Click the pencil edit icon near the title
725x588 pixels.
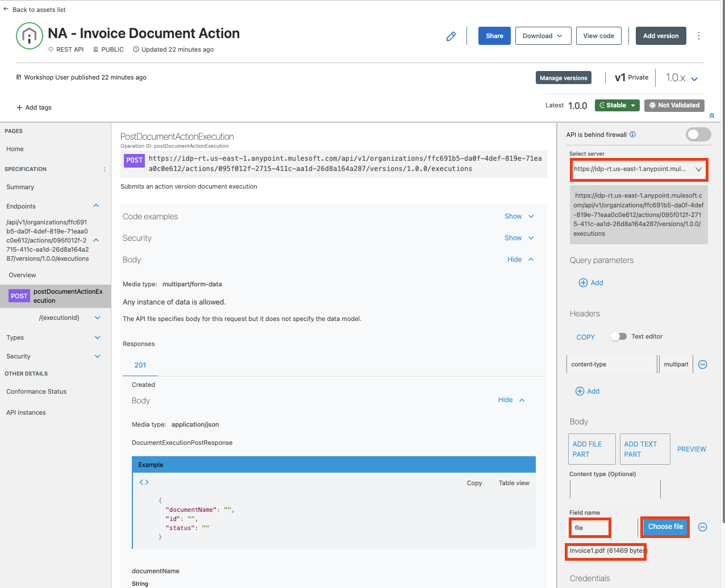(451, 36)
